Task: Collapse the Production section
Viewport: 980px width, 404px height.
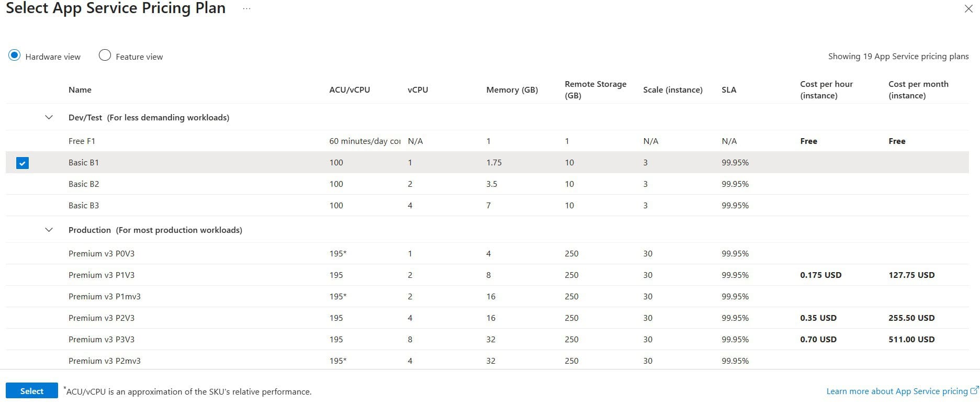Action: (49, 230)
